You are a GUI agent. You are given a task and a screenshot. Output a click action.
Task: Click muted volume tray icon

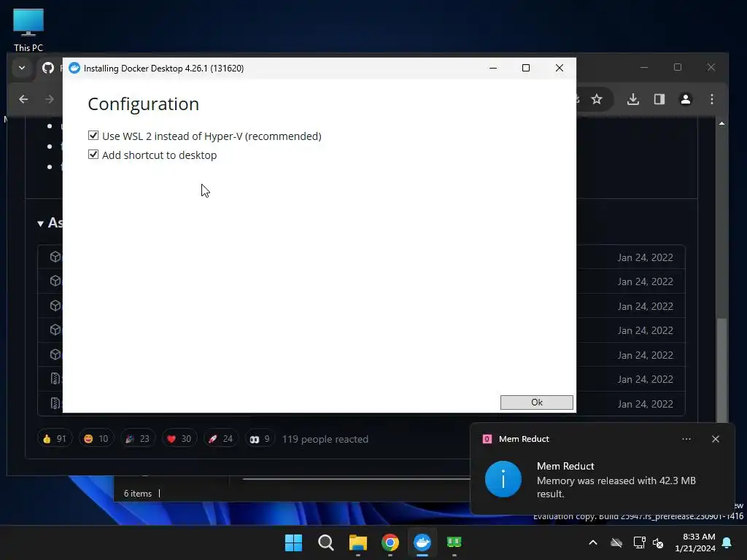tap(658, 542)
